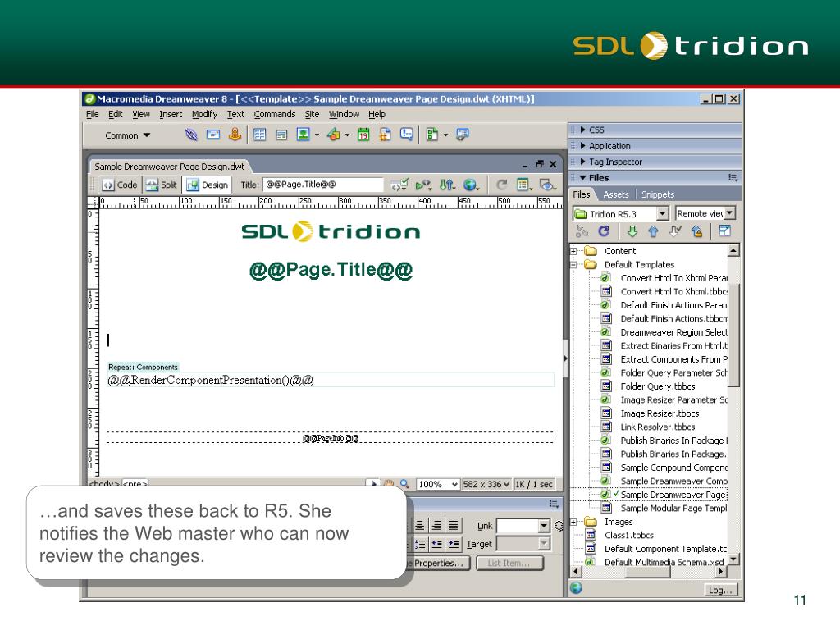Screen dimensions: 840x630
Task: Open the View options icon menu
Action: coord(524,185)
